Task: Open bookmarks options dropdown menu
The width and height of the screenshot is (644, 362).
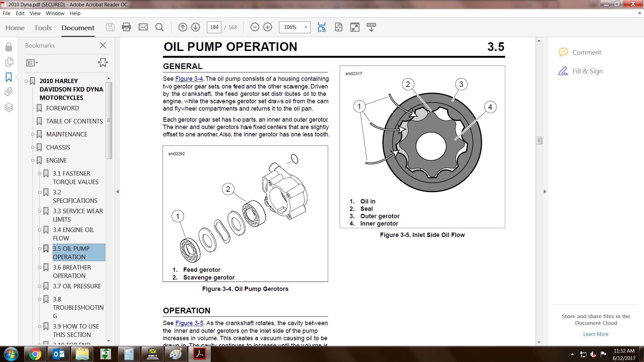Action: click(x=32, y=63)
